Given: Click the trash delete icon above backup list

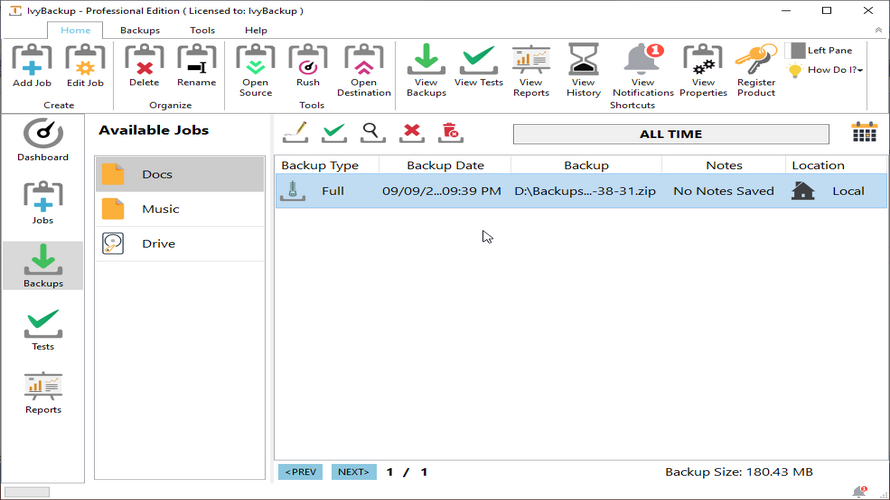Looking at the screenshot, I should pyautogui.click(x=450, y=132).
